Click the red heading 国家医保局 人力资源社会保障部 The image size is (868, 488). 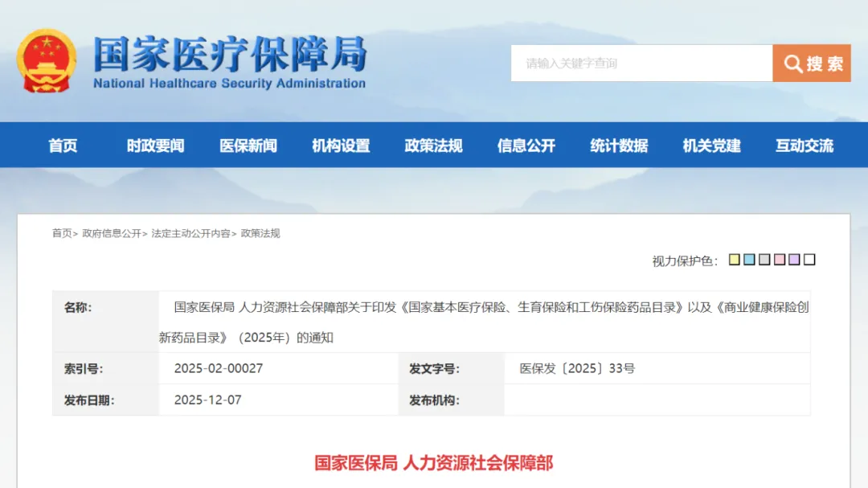point(433,463)
